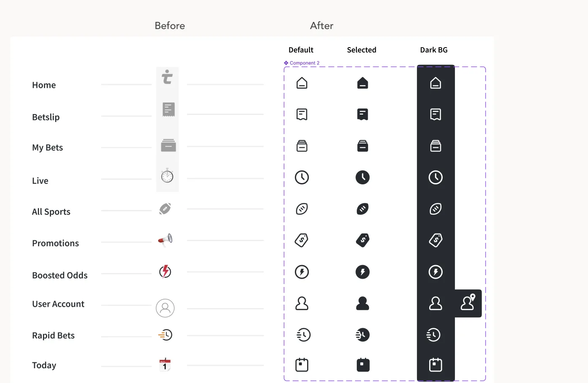Click the Promotions row label
The image size is (588, 383).
[x=56, y=243]
